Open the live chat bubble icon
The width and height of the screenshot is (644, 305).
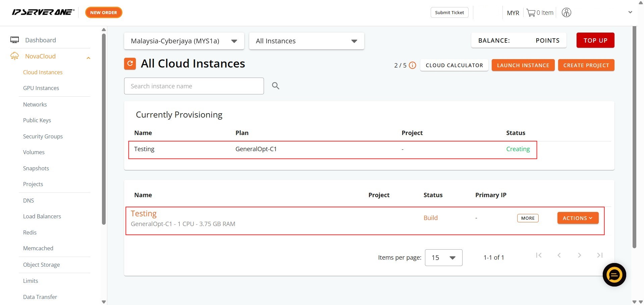click(x=614, y=275)
